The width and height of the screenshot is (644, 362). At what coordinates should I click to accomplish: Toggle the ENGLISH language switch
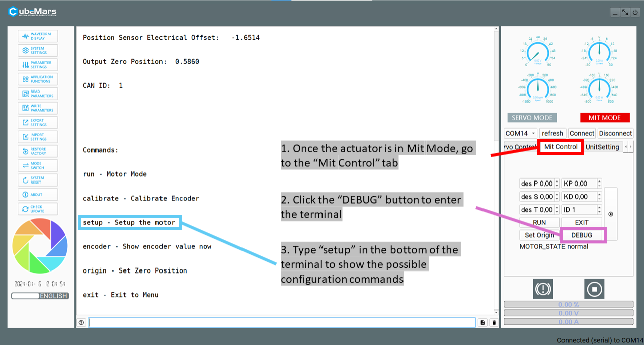40,296
